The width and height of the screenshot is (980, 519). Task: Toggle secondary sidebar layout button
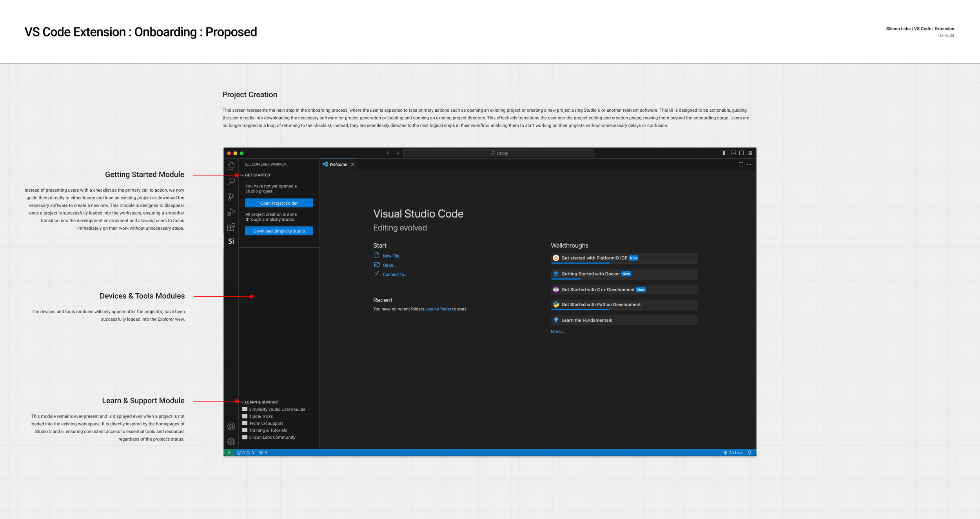tap(741, 153)
